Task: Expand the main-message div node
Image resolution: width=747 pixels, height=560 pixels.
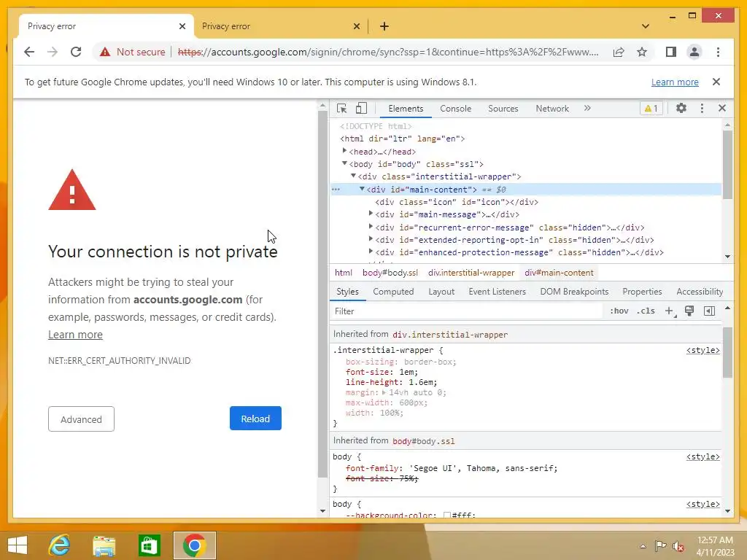Action: click(371, 214)
